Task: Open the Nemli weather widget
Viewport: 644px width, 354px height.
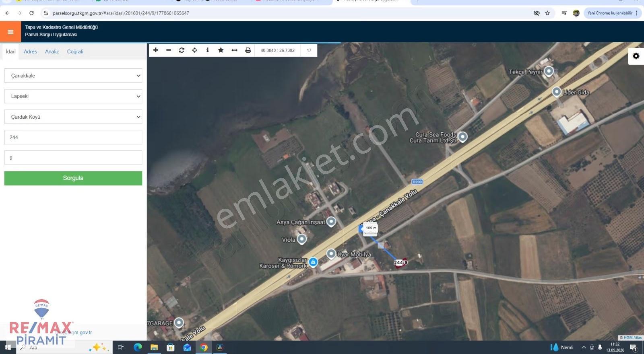Action: [x=562, y=347]
